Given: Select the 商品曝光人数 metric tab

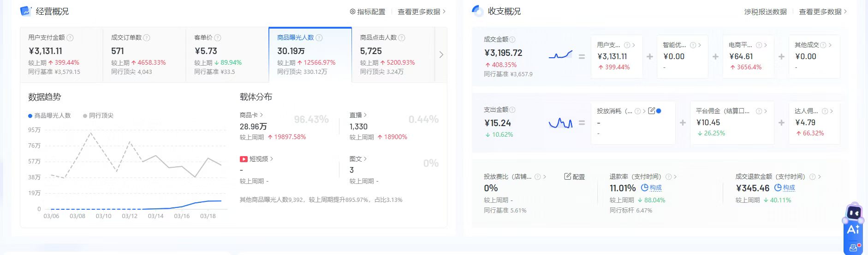Looking at the screenshot, I should click(x=310, y=55).
